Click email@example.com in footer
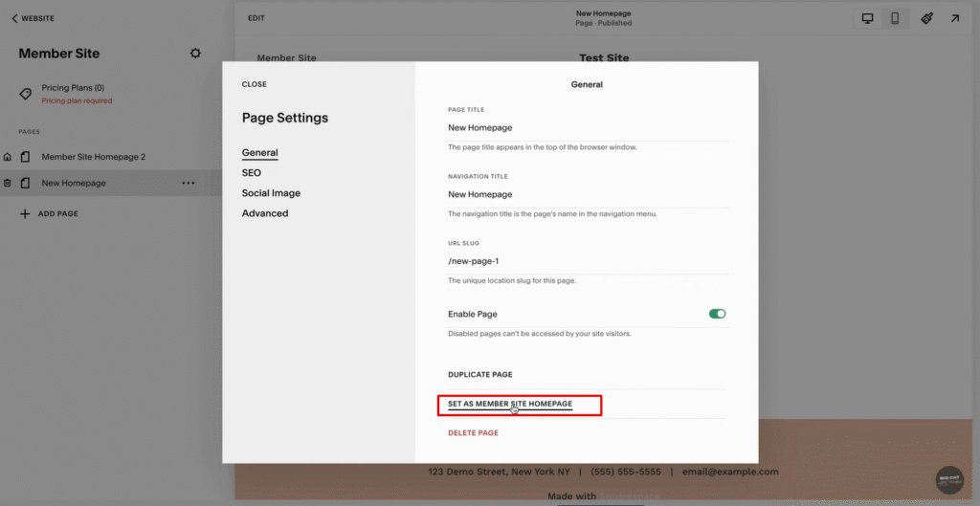The image size is (980, 506). point(730,472)
